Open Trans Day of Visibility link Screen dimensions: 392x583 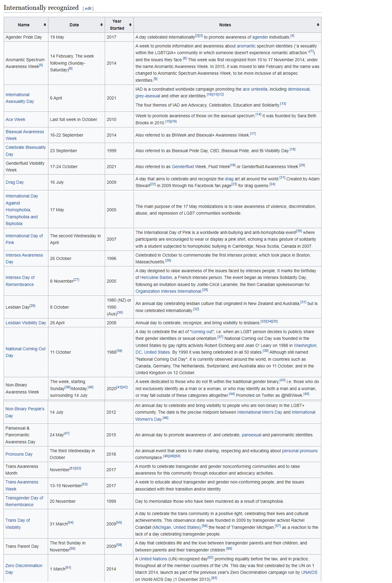pyautogui.click(x=17, y=524)
